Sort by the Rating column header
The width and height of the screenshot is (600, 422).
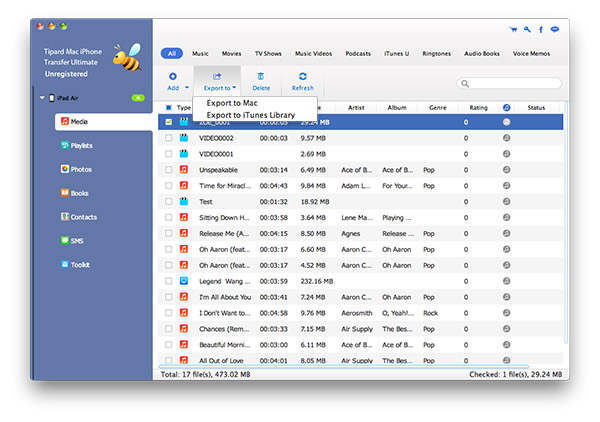pyautogui.click(x=478, y=108)
